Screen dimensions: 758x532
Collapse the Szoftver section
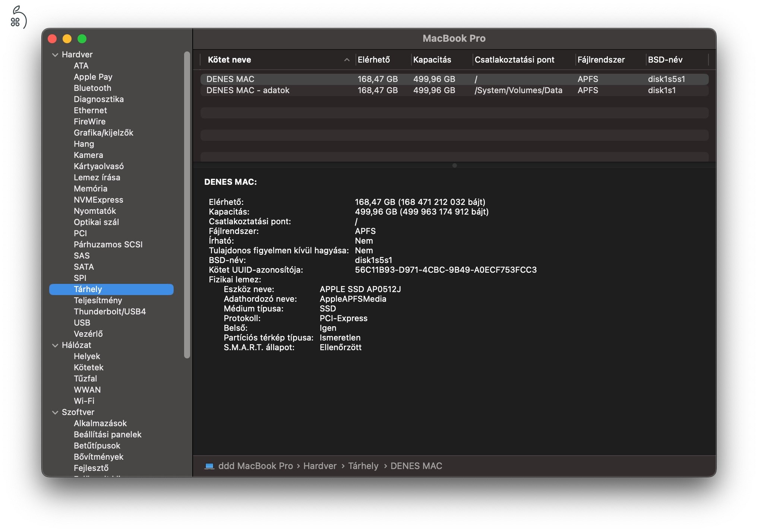[54, 412]
